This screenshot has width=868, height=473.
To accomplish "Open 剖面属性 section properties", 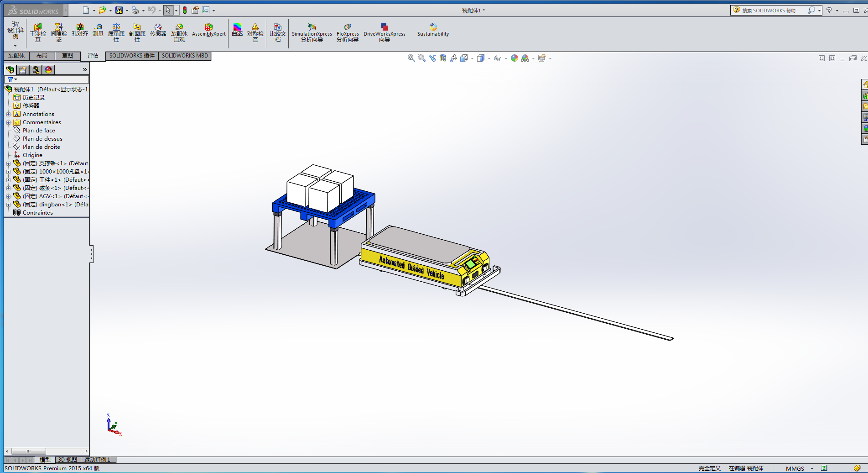I will coord(137,33).
